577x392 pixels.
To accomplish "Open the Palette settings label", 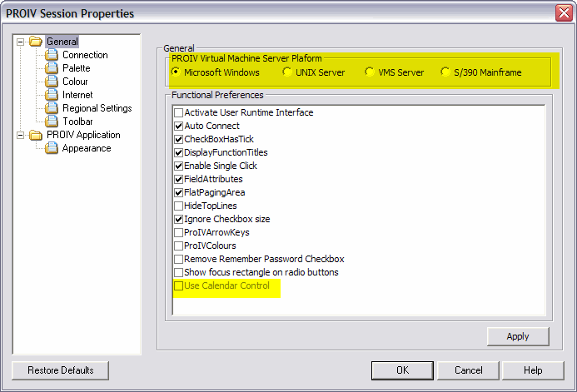I will pos(76,68).
